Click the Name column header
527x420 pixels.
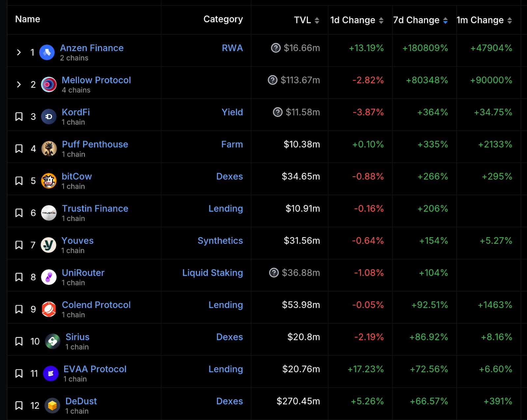(28, 19)
